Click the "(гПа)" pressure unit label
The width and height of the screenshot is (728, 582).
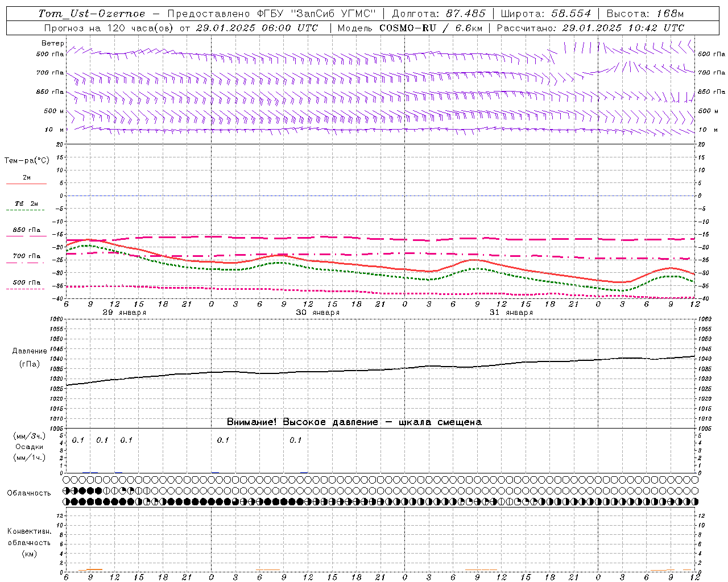(30, 364)
